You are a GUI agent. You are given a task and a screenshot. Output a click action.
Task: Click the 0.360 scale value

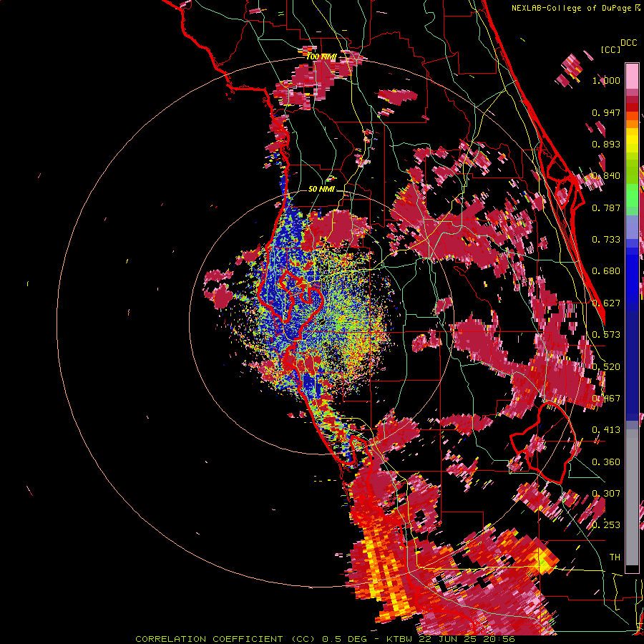click(x=606, y=462)
